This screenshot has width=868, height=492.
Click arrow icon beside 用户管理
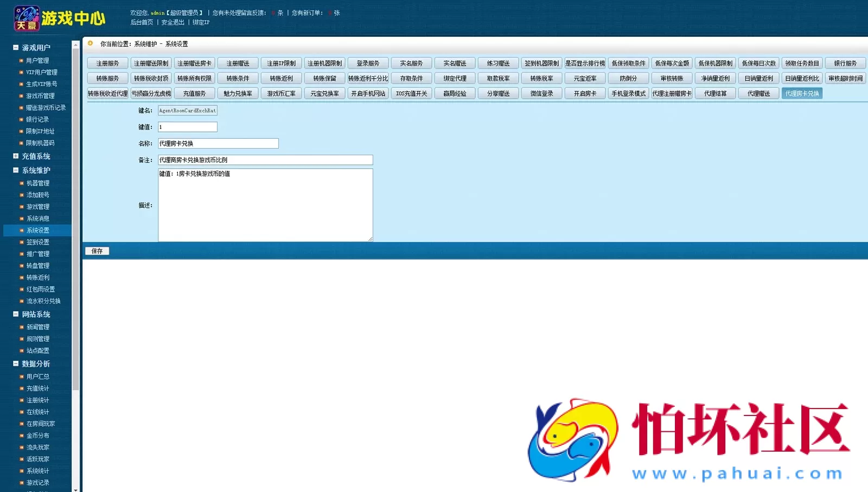click(x=21, y=61)
